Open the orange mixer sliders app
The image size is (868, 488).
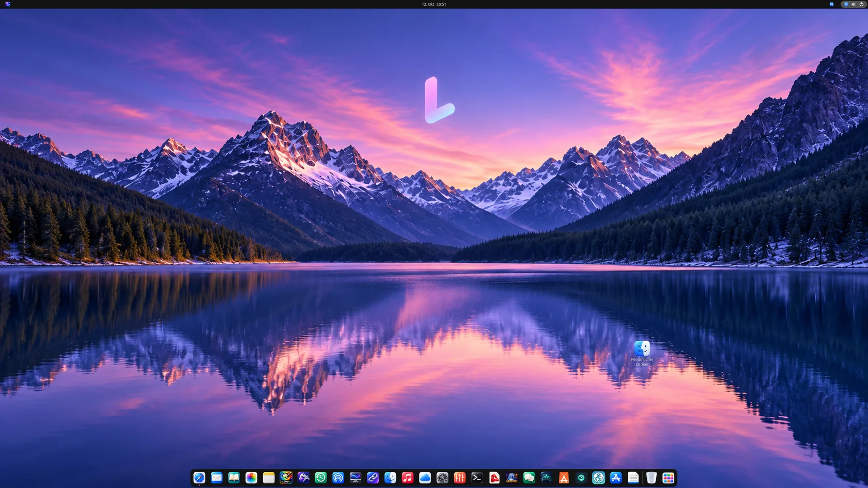(x=460, y=478)
